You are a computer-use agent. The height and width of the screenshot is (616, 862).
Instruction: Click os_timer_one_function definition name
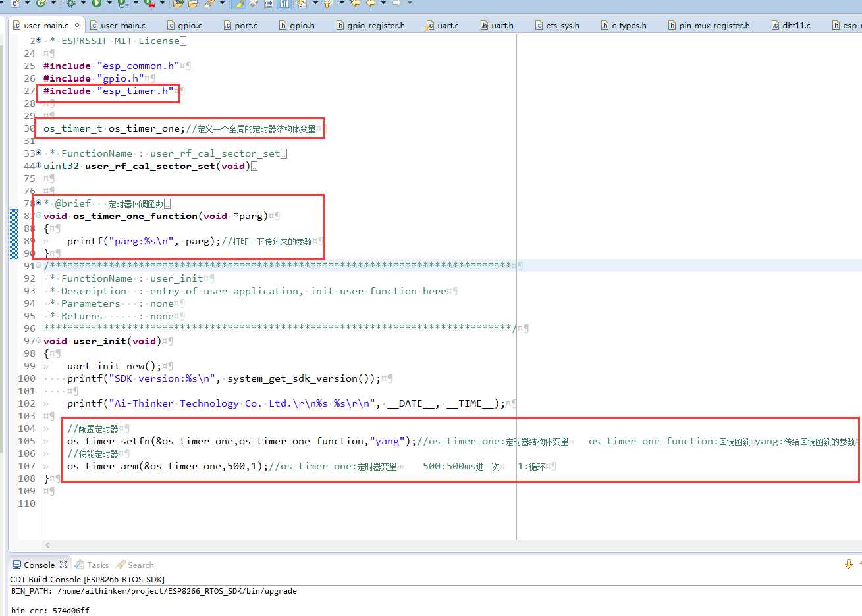(x=135, y=216)
